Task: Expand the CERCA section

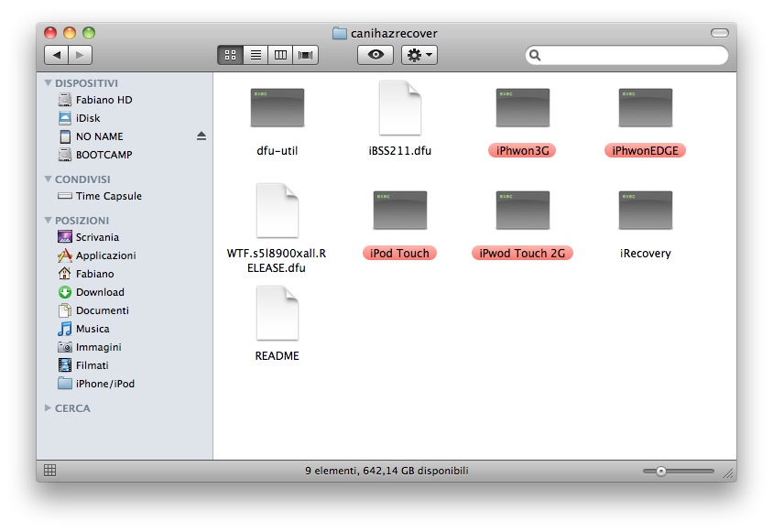Action: [48, 407]
